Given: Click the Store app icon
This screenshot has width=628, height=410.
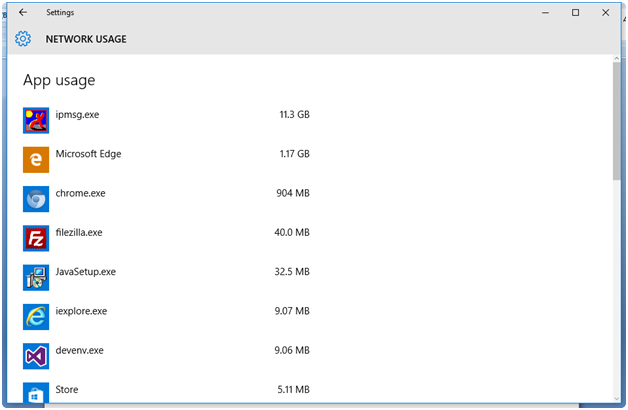Looking at the screenshot, I should [x=36, y=392].
